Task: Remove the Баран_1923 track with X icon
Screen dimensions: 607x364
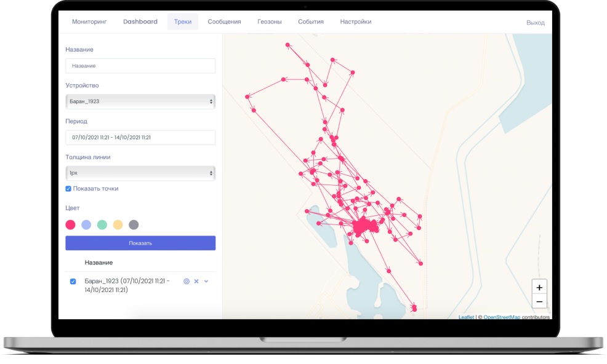Action: tap(196, 281)
